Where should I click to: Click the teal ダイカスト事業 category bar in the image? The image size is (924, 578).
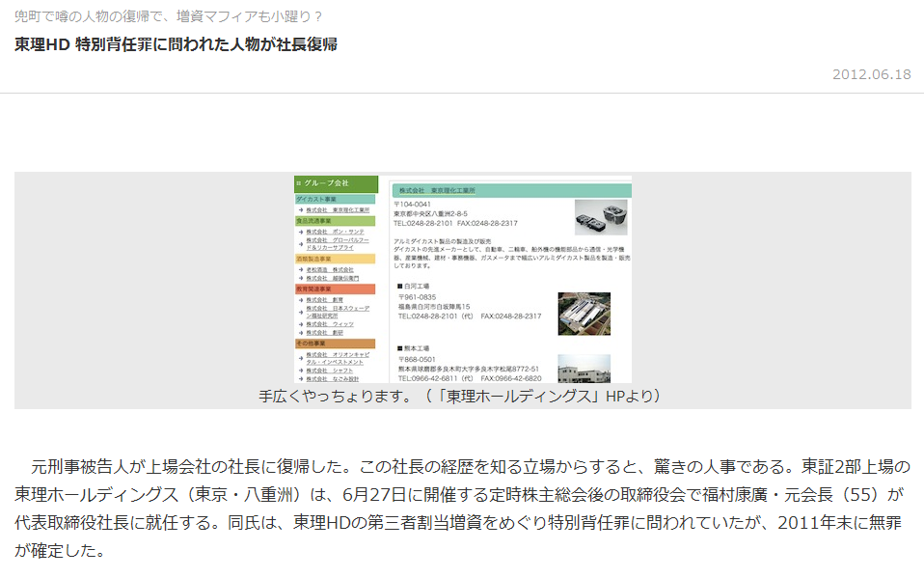pos(336,200)
